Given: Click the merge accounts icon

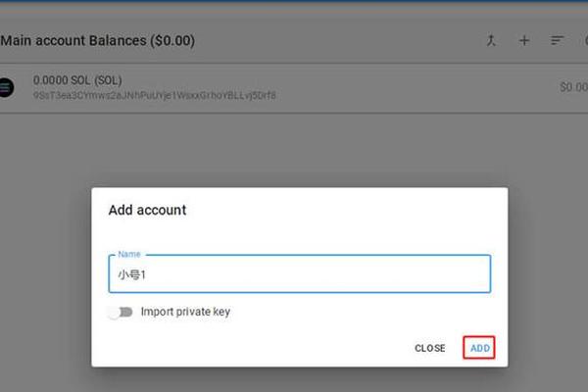Looking at the screenshot, I should 491,40.
